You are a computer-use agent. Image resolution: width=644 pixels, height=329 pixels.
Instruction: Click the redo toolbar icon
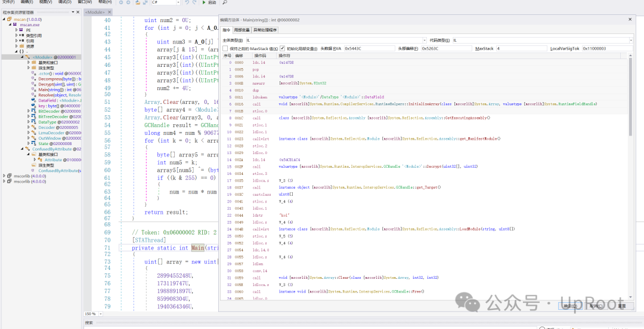tap(194, 2)
